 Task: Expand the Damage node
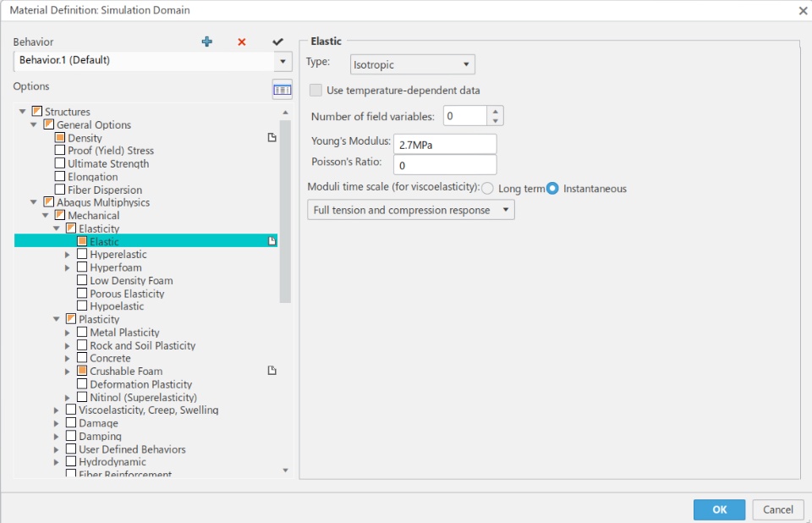click(x=56, y=423)
